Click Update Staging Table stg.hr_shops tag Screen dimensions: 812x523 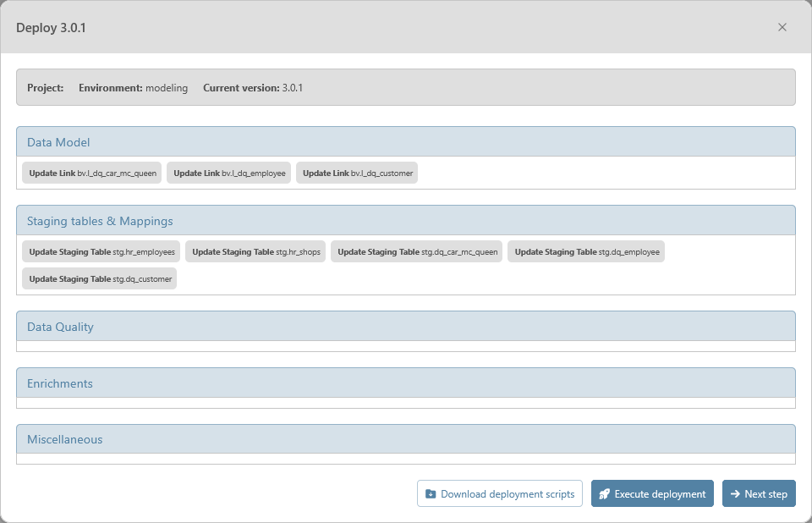(255, 252)
